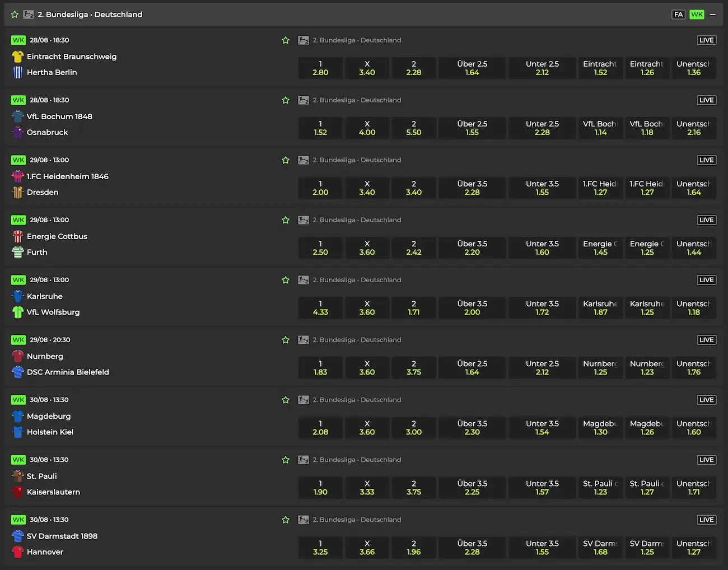Click the St. Pauli jersey icon
Image resolution: width=728 pixels, height=570 pixels.
coord(18,476)
